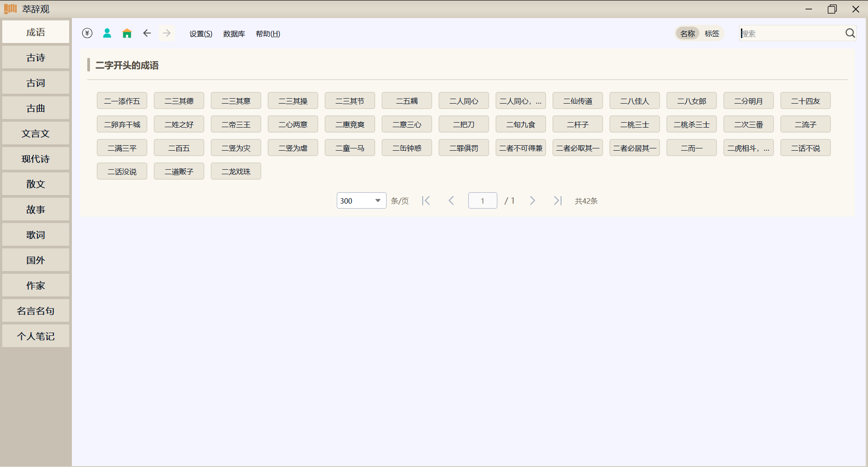Jump to the last page of results
Image resolution: width=868 pixels, height=467 pixels.
coord(558,200)
